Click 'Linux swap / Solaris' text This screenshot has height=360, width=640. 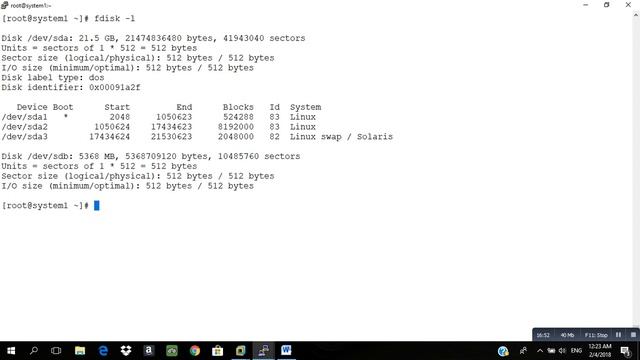pos(341,137)
